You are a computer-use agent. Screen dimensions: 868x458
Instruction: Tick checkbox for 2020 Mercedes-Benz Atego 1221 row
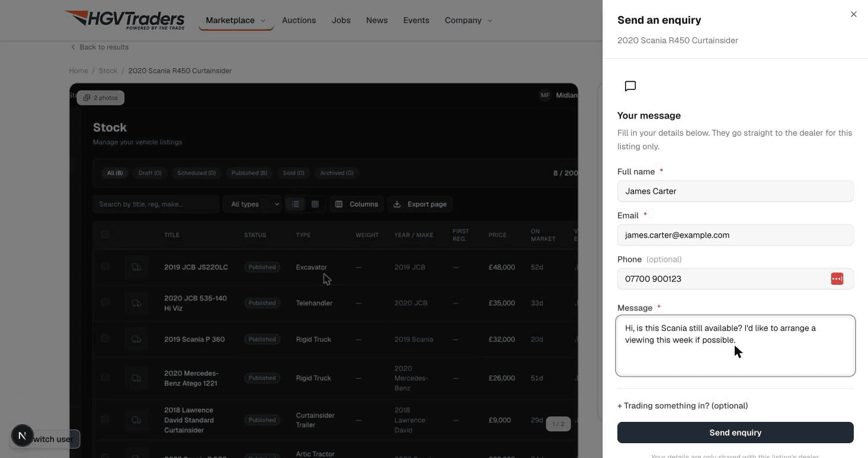coord(105,377)
